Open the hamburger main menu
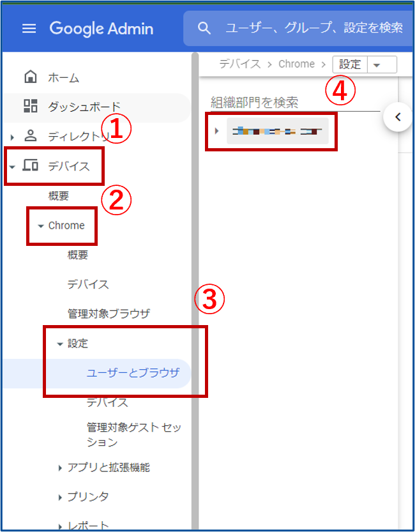 (29, 29)
